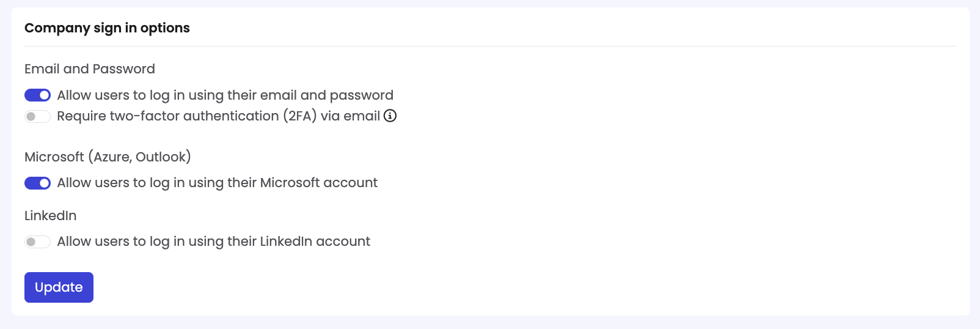Turn off Microsoft account login toggle

[37, 183]
